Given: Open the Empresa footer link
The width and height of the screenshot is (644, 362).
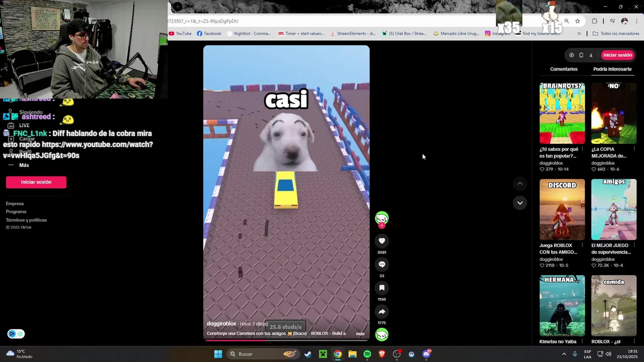Looking at the screenshot, I should click(x=15, y=204).
